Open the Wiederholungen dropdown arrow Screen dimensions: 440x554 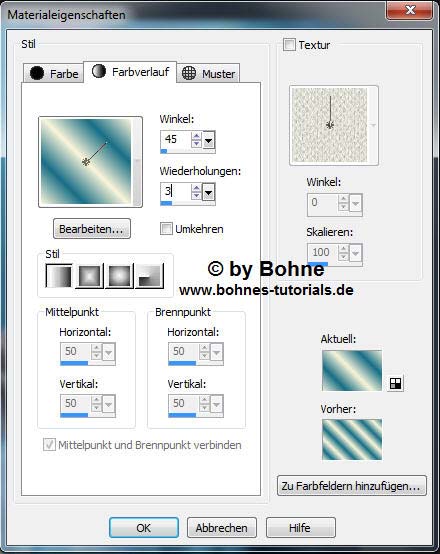click(209, 192)
